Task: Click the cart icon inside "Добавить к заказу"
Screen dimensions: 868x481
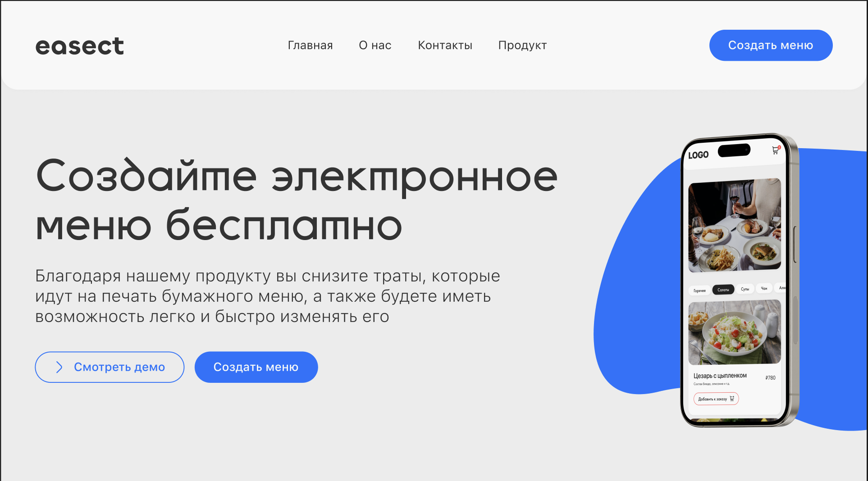Action: click(732, 398)
